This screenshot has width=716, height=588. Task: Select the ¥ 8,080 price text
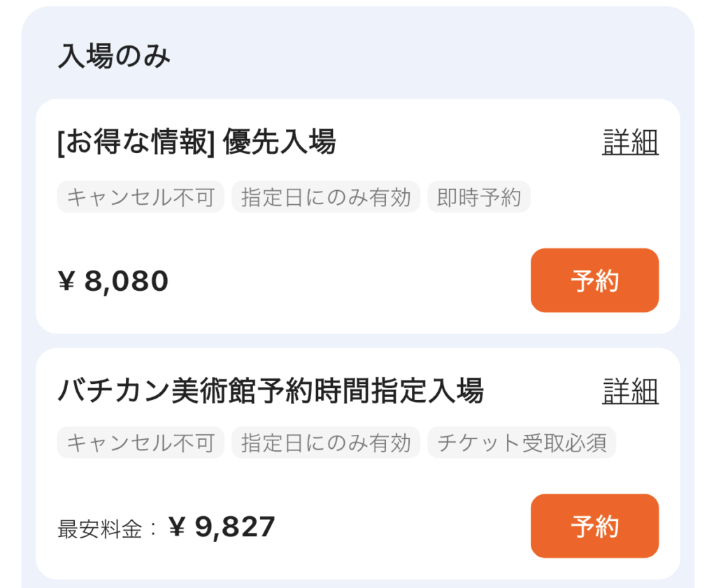(112, 280)
